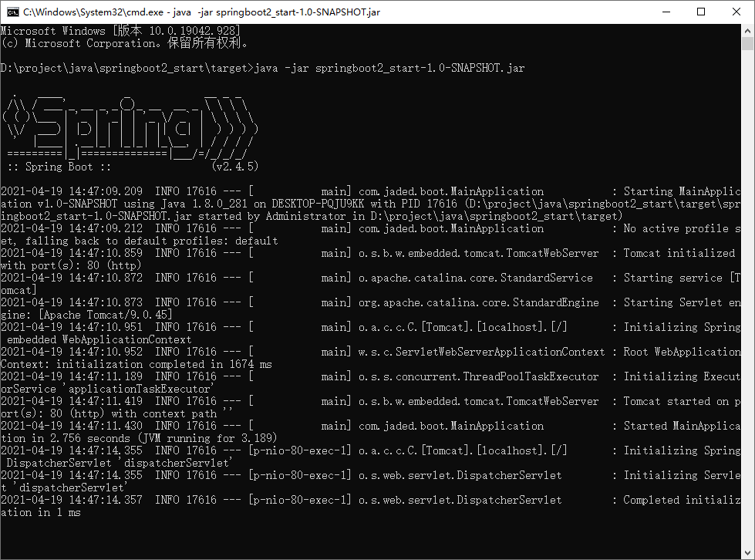Click the ':: Spring Boot ::' label
The width and height of the screenshot is (755, 560).
[x=59, y=167]
